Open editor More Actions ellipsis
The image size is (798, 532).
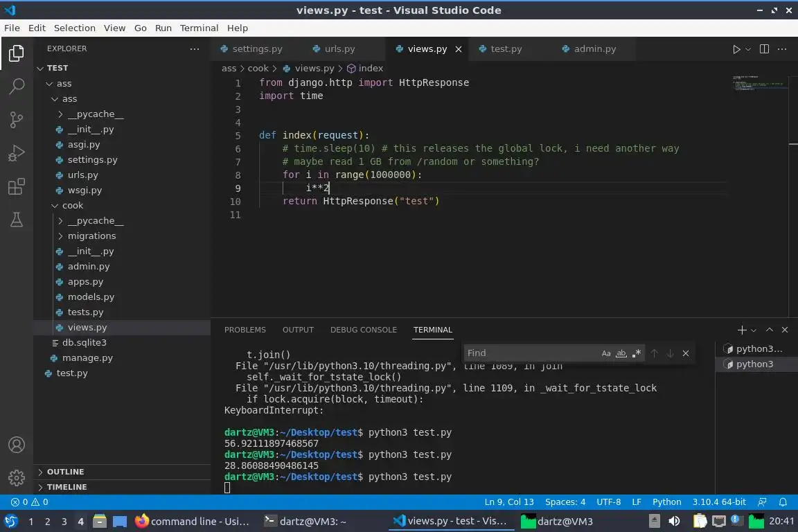782,49
